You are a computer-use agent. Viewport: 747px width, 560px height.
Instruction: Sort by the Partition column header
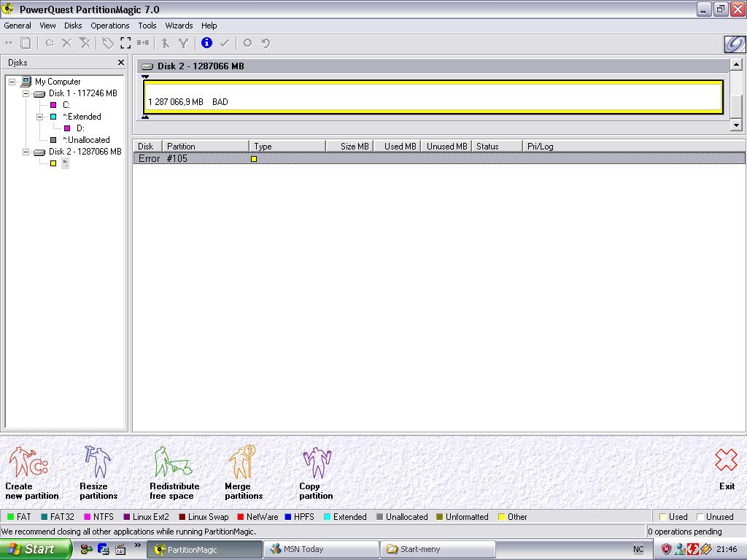[206, 146]
